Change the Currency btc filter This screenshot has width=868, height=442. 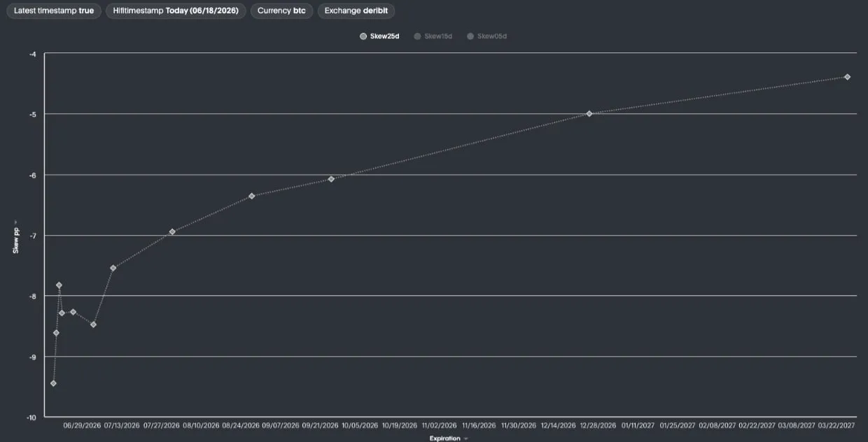pos(281,11)
